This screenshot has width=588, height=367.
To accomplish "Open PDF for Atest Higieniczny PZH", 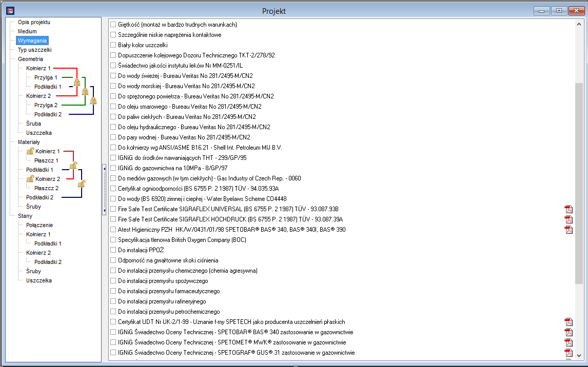I will coord(569,230).
